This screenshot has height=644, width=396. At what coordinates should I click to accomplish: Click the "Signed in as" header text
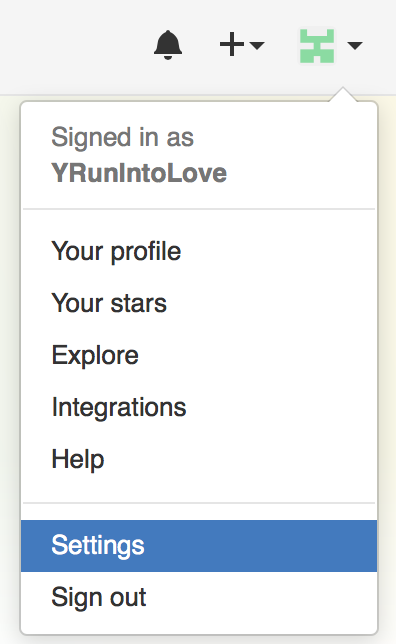122,137
